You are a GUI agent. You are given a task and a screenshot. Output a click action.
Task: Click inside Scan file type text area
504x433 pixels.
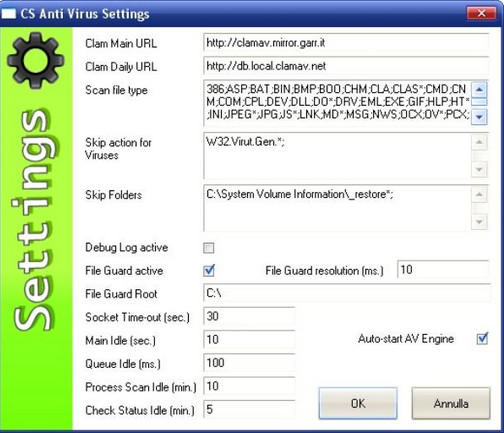tap(337, 103)
